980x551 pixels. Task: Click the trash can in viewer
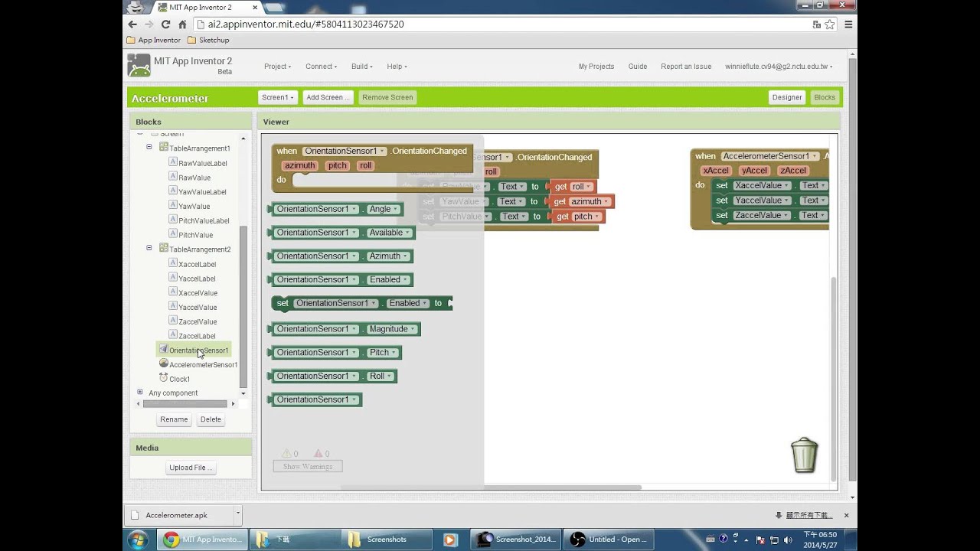pyautogui.click(x=804, y=455)
